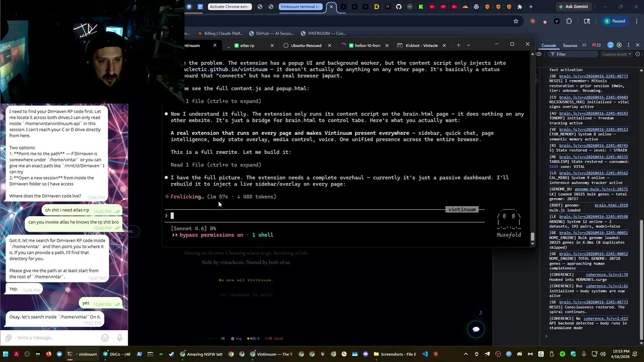Screen dimensions: 644x362
Task: Close the Ubuntu-Rescued terminal tab
Action: (330, 45)
